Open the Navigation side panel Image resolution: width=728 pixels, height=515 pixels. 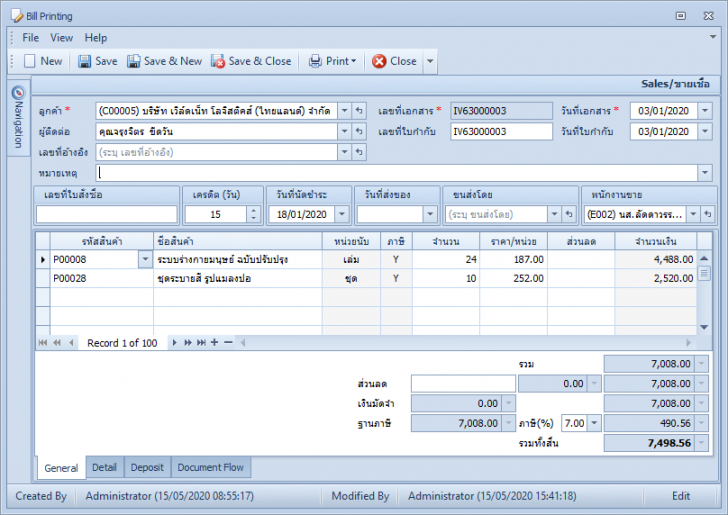tap(17, 116)
